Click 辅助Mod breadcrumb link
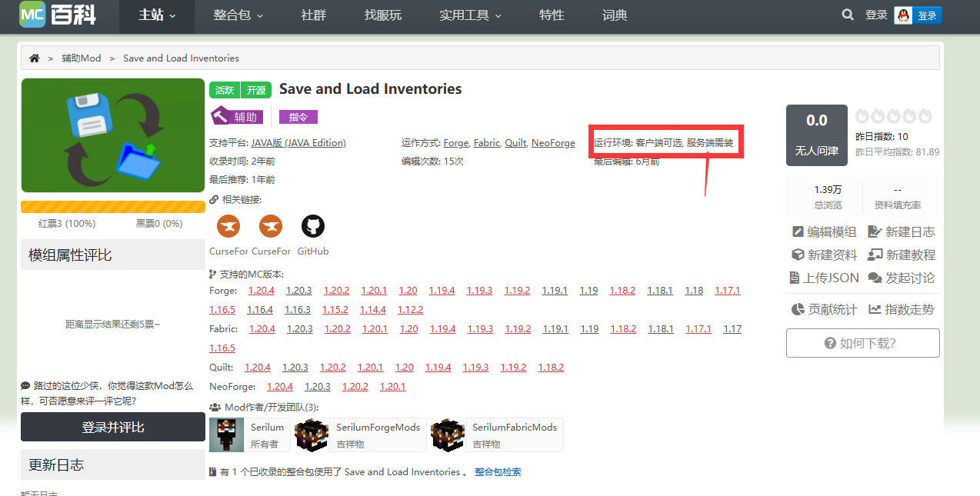Viewport: 980px width, 496px height. point(82,58)
